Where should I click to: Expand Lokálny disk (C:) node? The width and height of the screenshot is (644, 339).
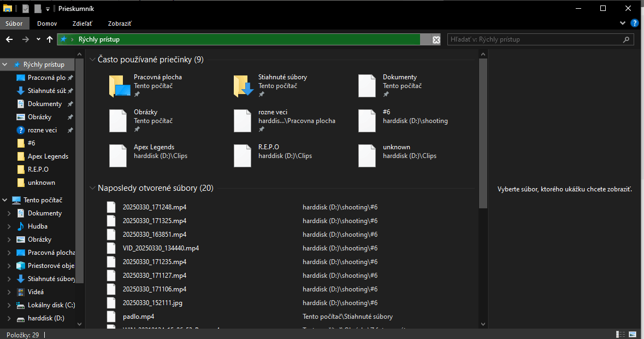tap(9, 305)
